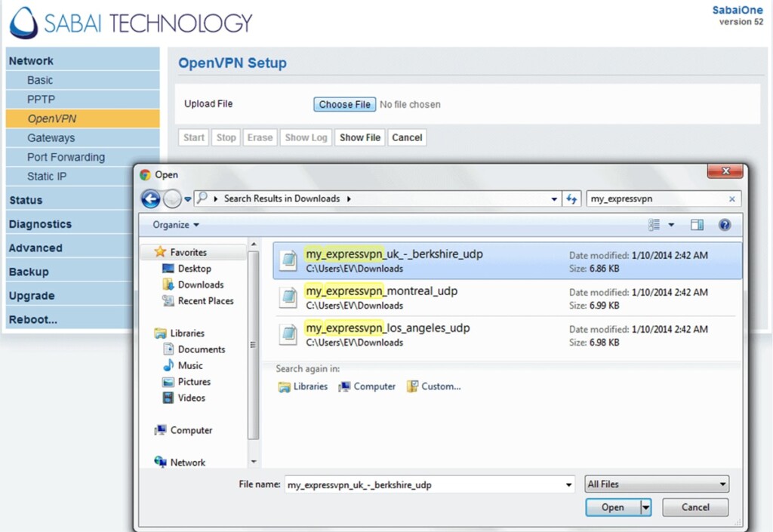Click the search box with my_expressvpn

pos(658,199)
